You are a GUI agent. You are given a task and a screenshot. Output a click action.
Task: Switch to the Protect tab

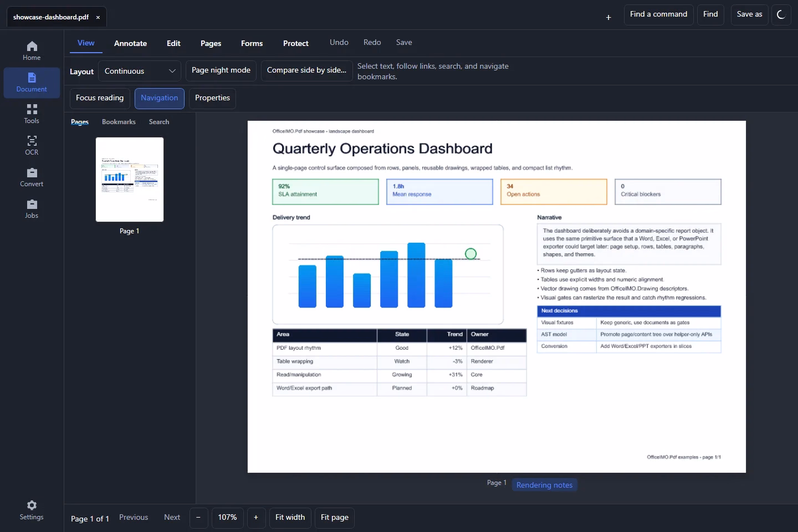tap(296, 43)
